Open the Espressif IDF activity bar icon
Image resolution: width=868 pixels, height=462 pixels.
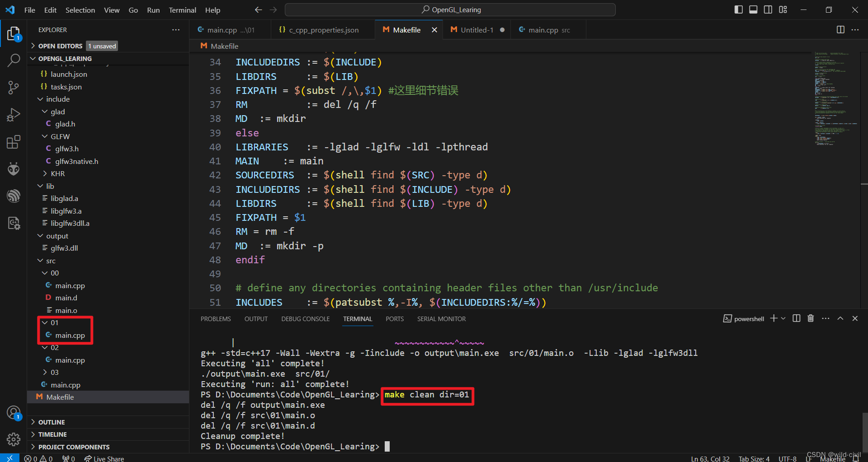click(14, 196)
